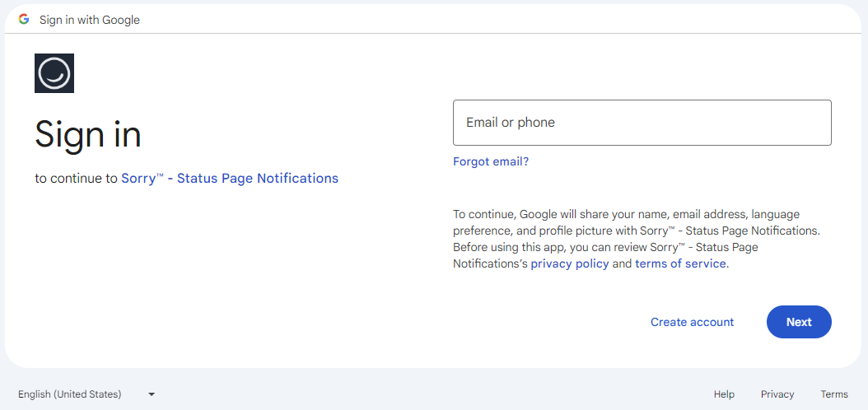Open the Help footer link
The width and height of the screenshot is (868, 410).
point(724,394)
